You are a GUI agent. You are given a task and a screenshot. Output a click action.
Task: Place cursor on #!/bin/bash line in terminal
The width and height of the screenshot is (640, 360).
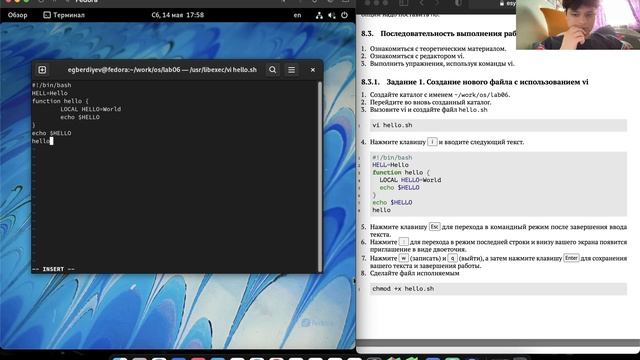click(x=51, y=85)
